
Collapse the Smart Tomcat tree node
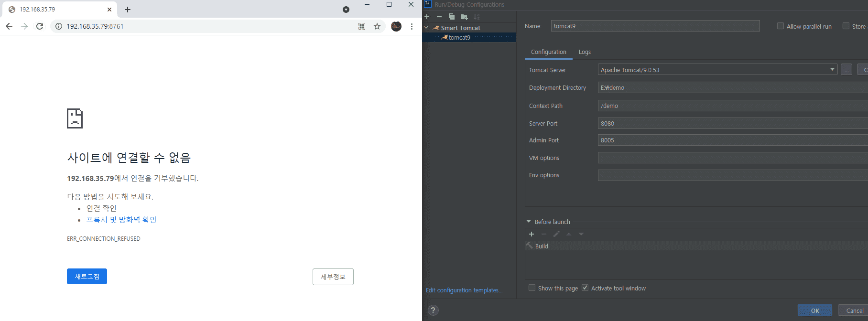click(x=426, y=28)
